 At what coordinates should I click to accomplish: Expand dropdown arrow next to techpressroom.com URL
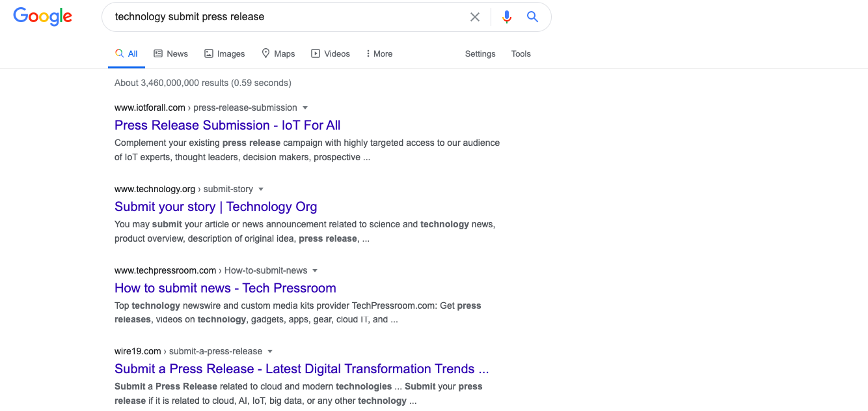click(315, 271)
